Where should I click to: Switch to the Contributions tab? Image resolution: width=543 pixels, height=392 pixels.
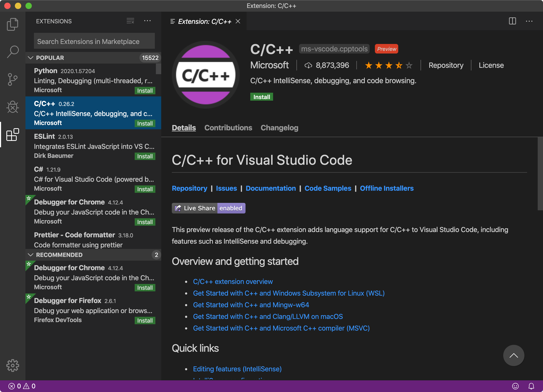(228, 128)
